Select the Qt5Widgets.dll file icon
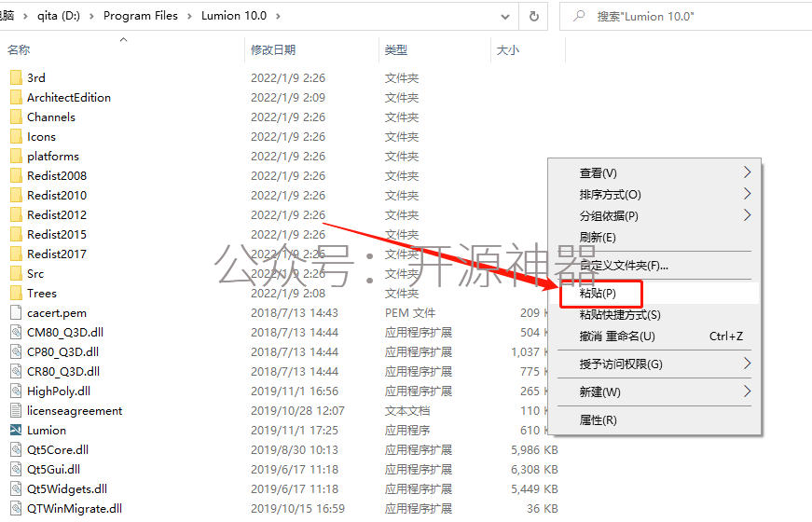 [16, 488]
